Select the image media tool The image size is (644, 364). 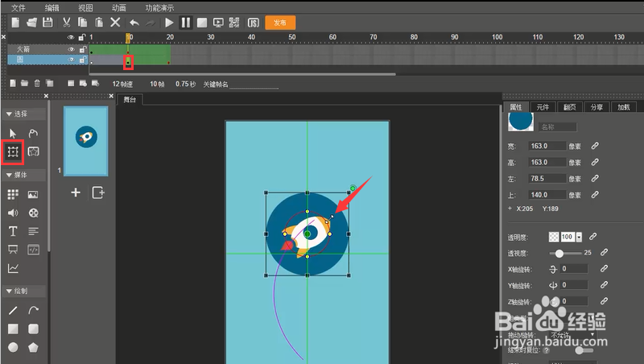pyautogui.click(x=33, y=194)
